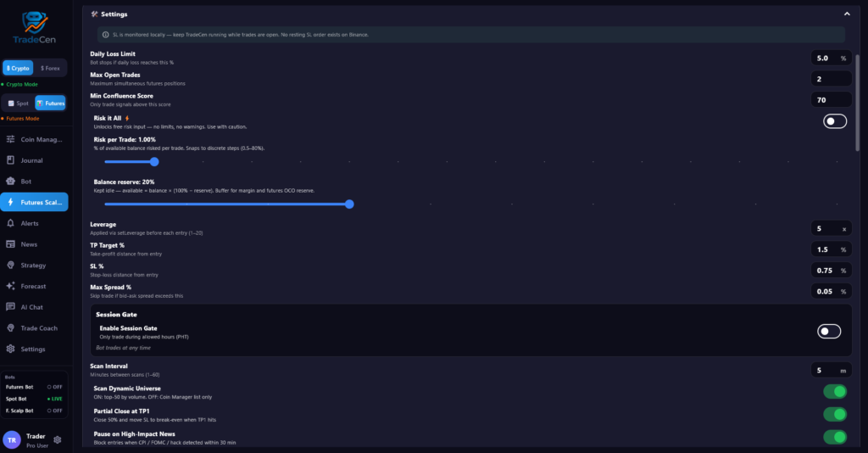Toggle Partial Close at TP1 off
Screen dimensions: 868x453
pyautogui.click(x=835, y=414)
